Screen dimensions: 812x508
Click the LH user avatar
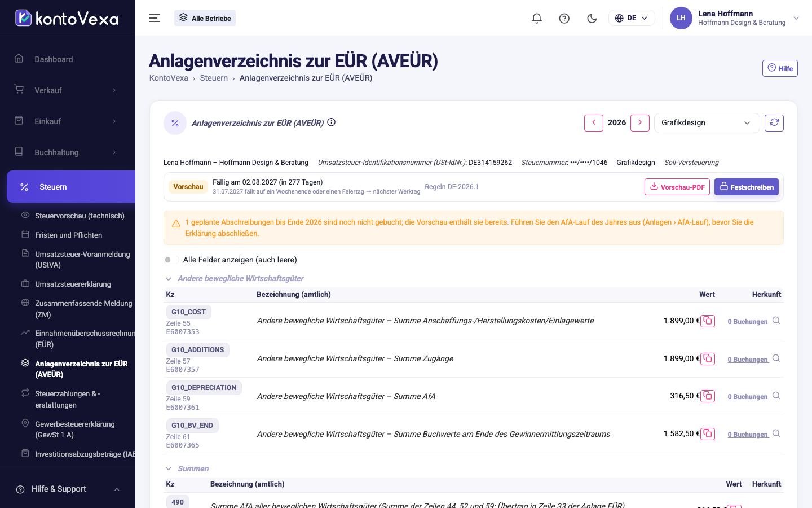(681, 18)
